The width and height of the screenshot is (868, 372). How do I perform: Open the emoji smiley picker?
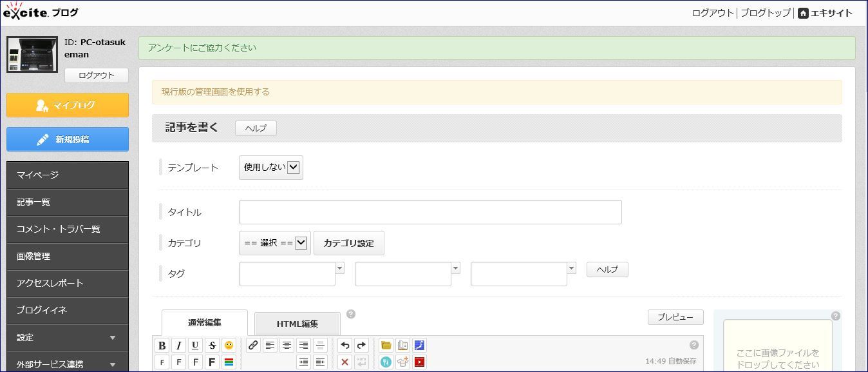[x=229, y=346]
